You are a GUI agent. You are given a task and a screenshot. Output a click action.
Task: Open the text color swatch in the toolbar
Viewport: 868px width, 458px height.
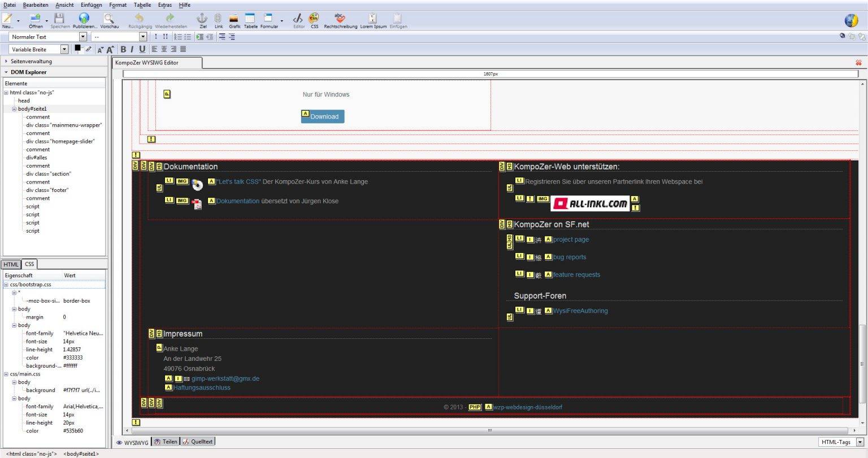[77, 48]
